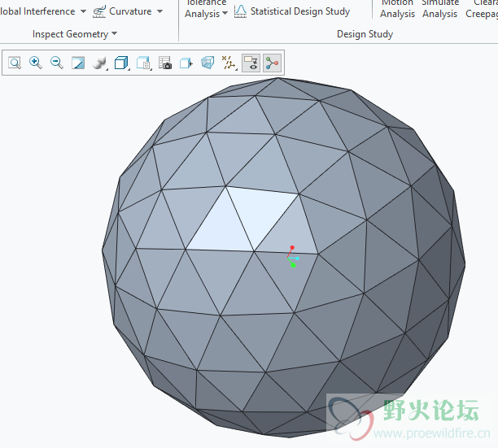Screen dimensions: 498x448
Task: Start a Statistical Design Study
Action: click(292, 11)
